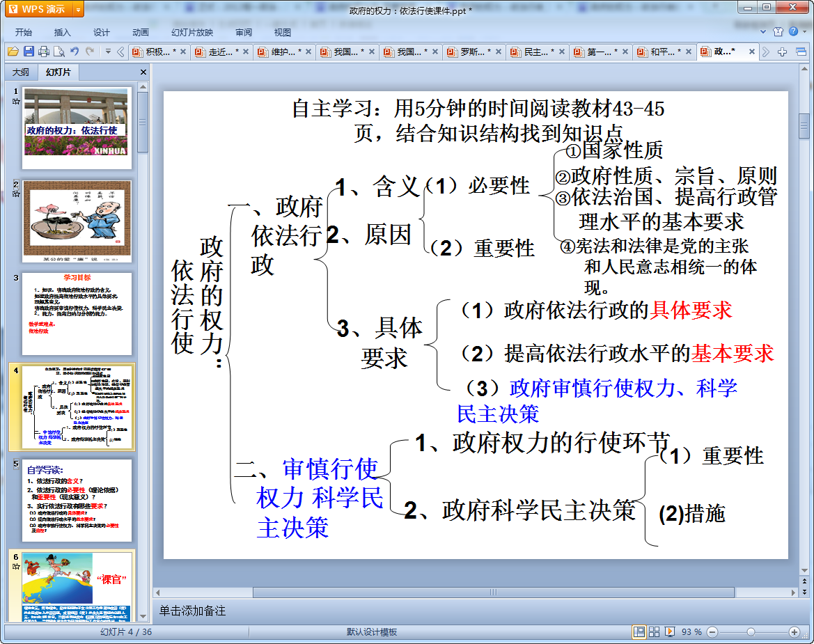Click the Save icon in quick toolbar

29,52
